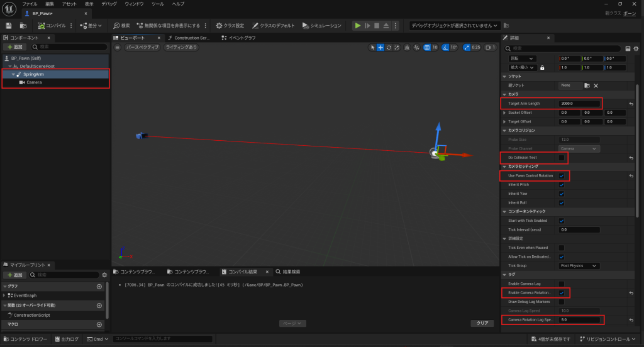This screenshot has width=644, height=347.
Task: Click add function plus icon
Action: click(99, 305)
